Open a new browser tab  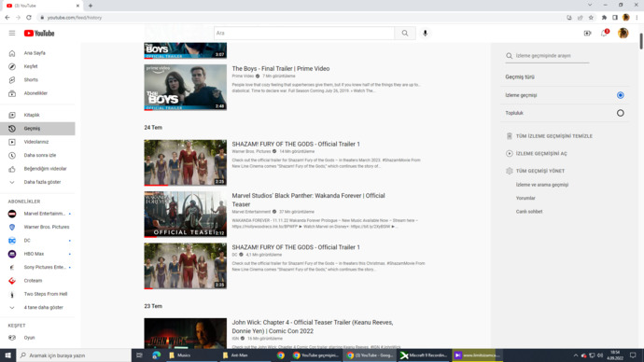tap(91, 6)
